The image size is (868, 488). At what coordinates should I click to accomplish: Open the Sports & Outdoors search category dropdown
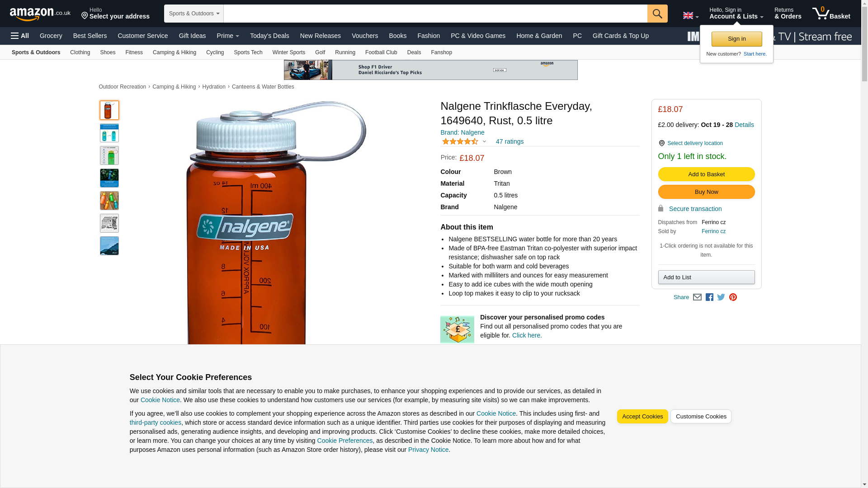coord(194,14)
